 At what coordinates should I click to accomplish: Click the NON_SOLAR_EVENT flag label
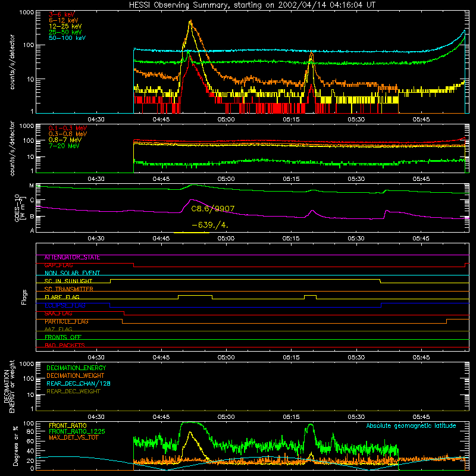pyautogui.click(x=72, y=273)
